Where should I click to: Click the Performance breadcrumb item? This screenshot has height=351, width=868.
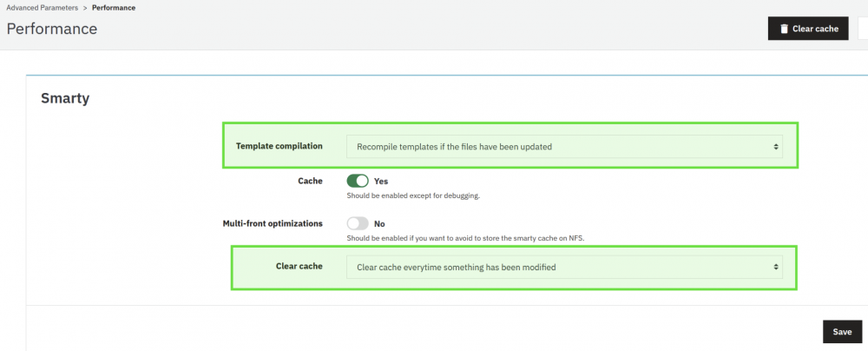coord(114,8)
